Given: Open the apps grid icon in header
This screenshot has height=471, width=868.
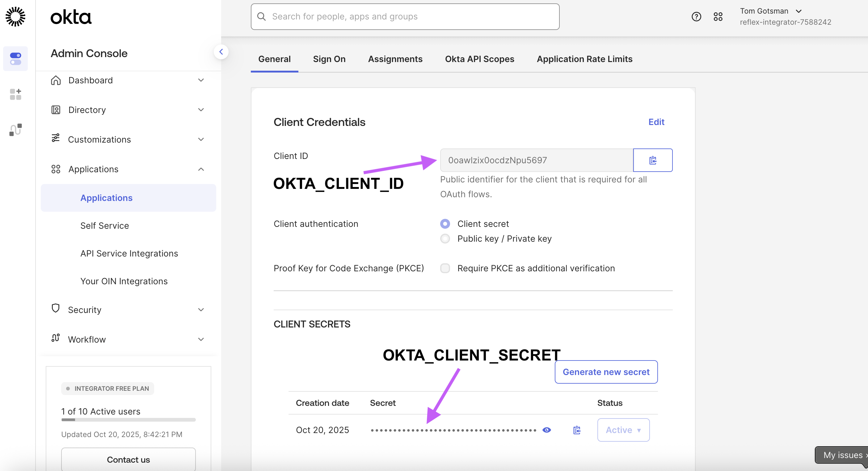Looking at the screenshot, I should 718,16.
